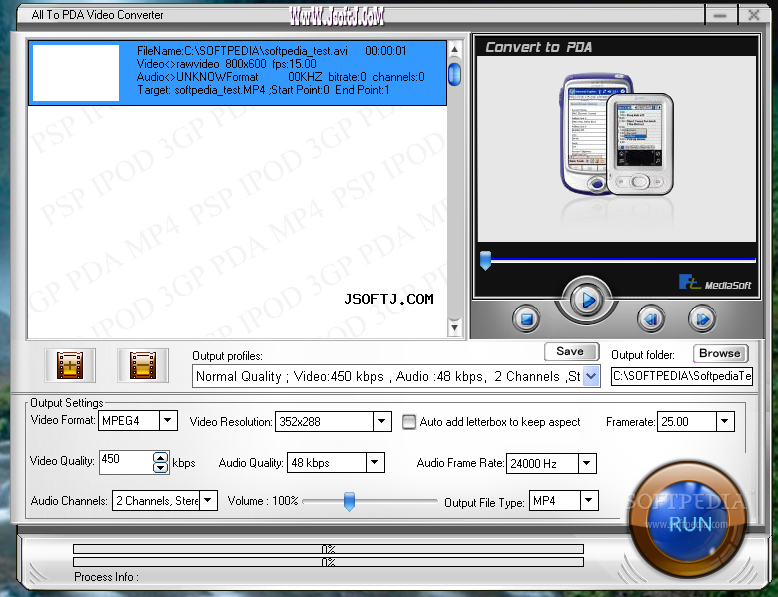Click the upper 0% conversion progress bar
The image size is (778, 597).
(x=328, y=549)
